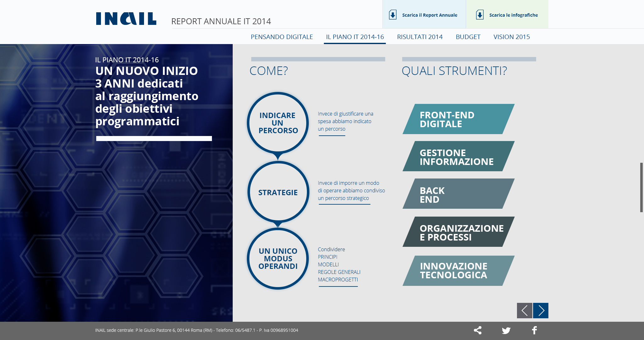This screenshot has width=644, height=340.
Task: Click the QUALI STRUMENTI? heading
Action: click(x=454, y=71)
